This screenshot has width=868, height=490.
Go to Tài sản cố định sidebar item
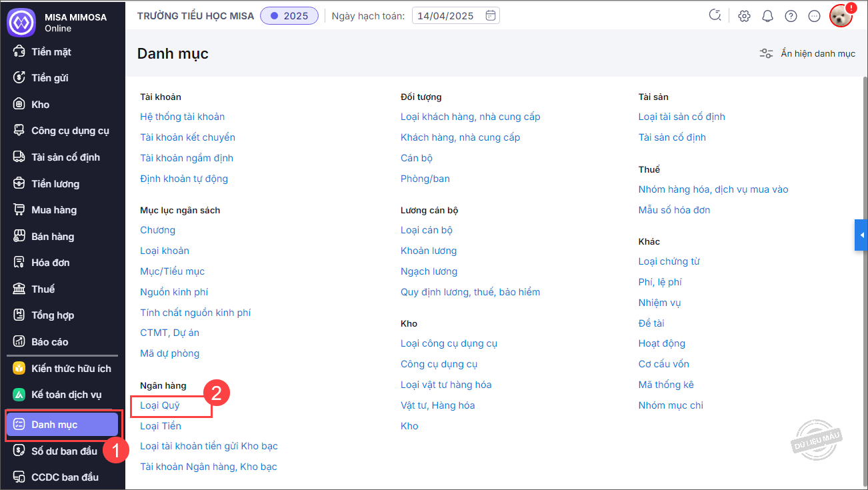coord(65,157)
